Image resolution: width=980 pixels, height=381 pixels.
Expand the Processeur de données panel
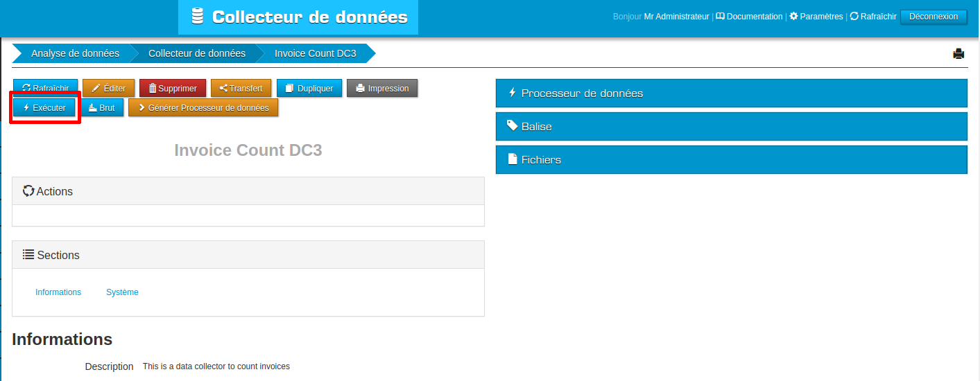tap(731, 94)
